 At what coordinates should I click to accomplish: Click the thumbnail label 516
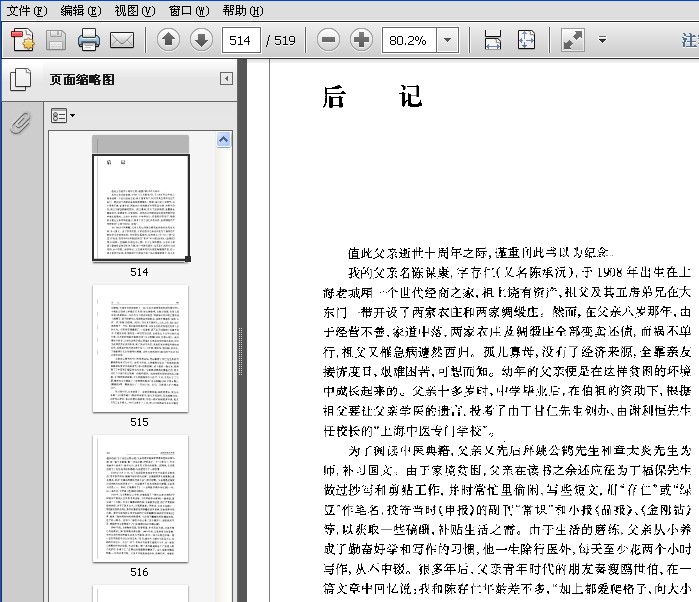tap(139, 572)
